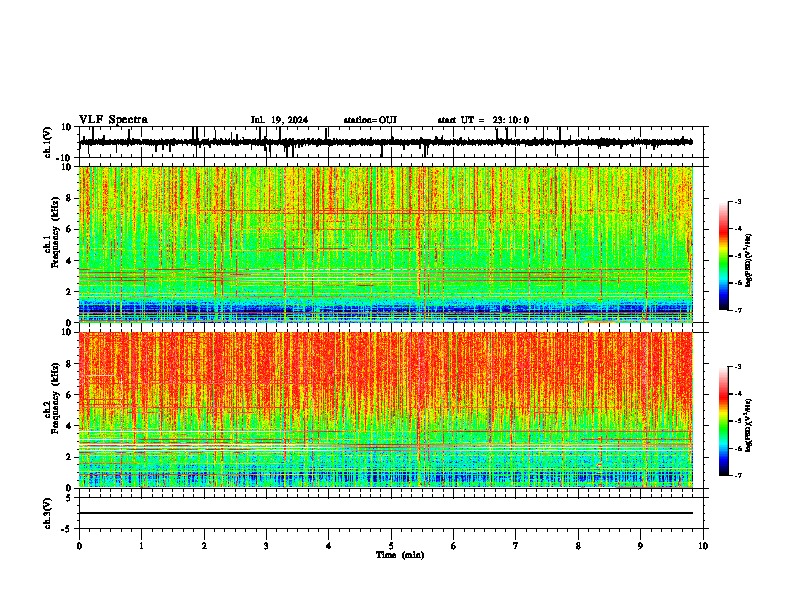792x612 pixels.
Task: Click the ch.2 "Frequency (kHz)" axis label
Action: (55, 398)
